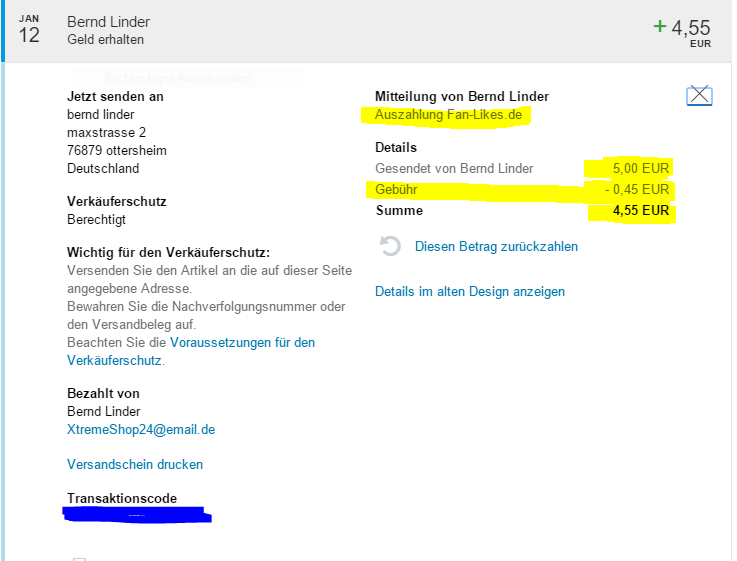Screen dimensions: 737x561
Task: Open 'Voraussetzungen für den Verkäuferschutz' link
Action: 242,343
